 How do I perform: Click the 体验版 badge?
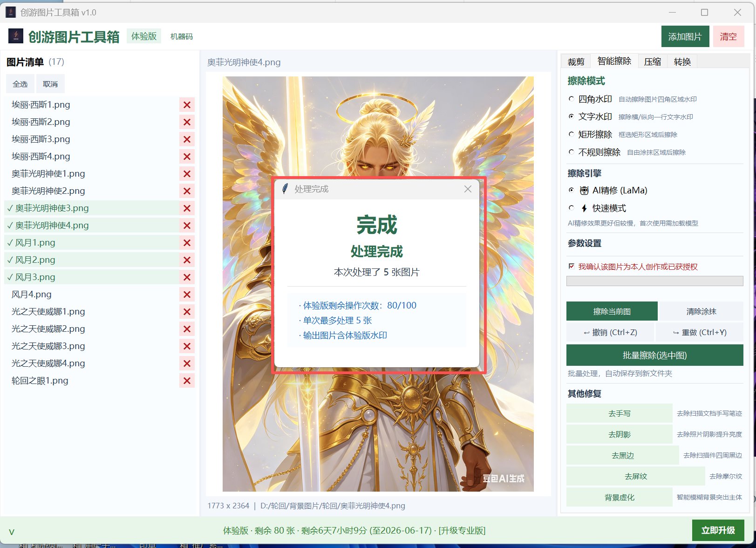(x=144, y=36)
